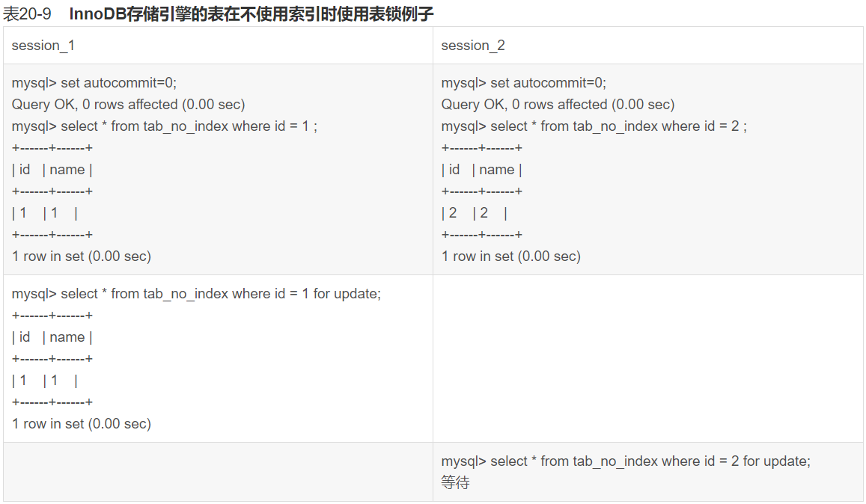Click the table caption starting with 表20-9

pyautogui.click(x=218, y=13)
